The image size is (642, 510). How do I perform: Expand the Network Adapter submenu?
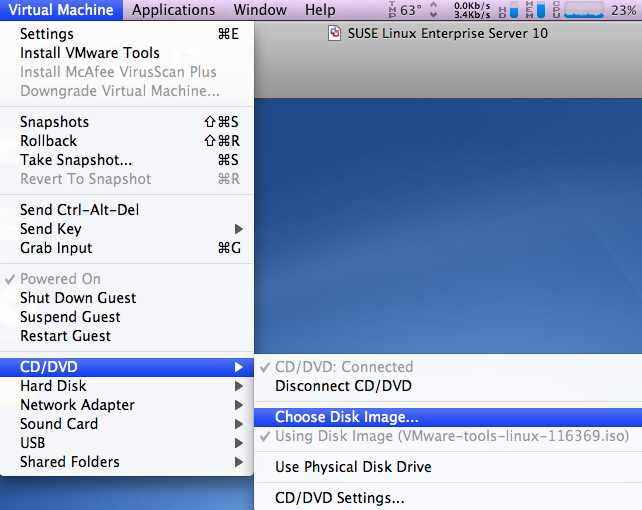(127, 405)
